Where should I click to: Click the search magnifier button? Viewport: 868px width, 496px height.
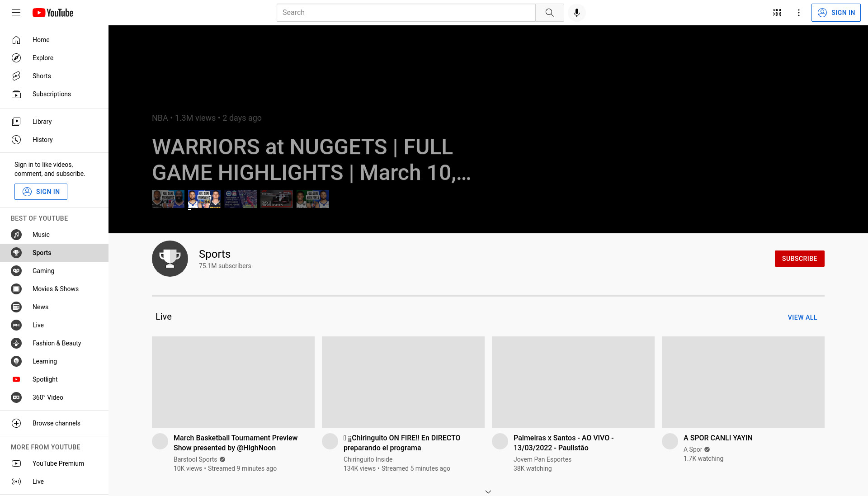click(549, 13)
